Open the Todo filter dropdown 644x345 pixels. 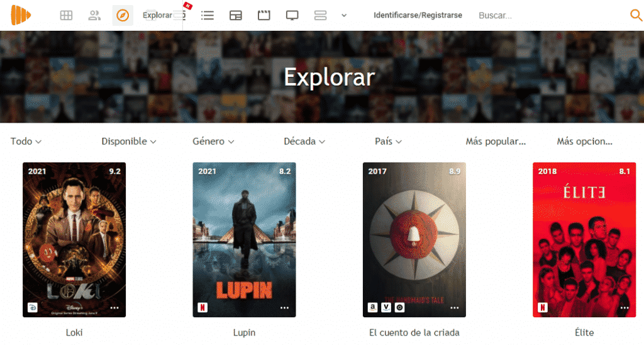26,142
